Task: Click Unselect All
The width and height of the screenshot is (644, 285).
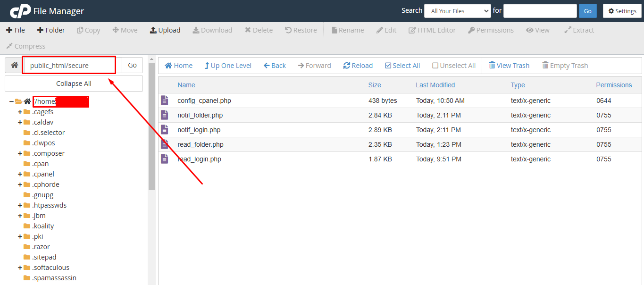Action: [454, 66]
